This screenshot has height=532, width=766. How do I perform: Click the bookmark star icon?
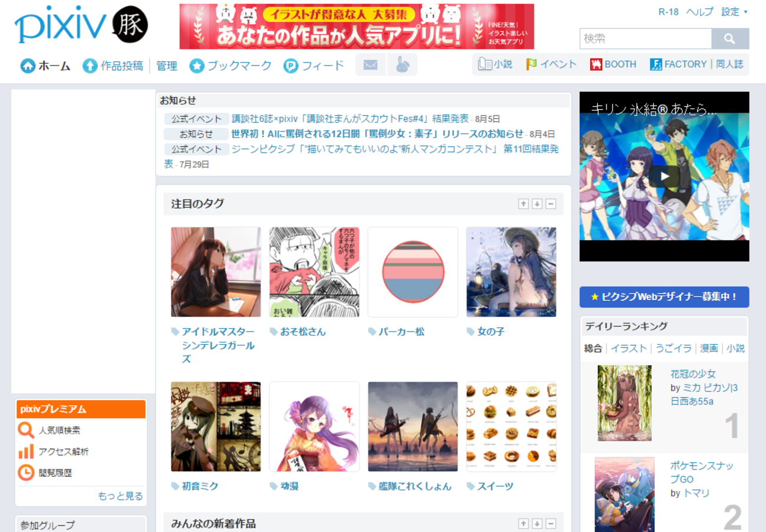[x=197, y=65]
